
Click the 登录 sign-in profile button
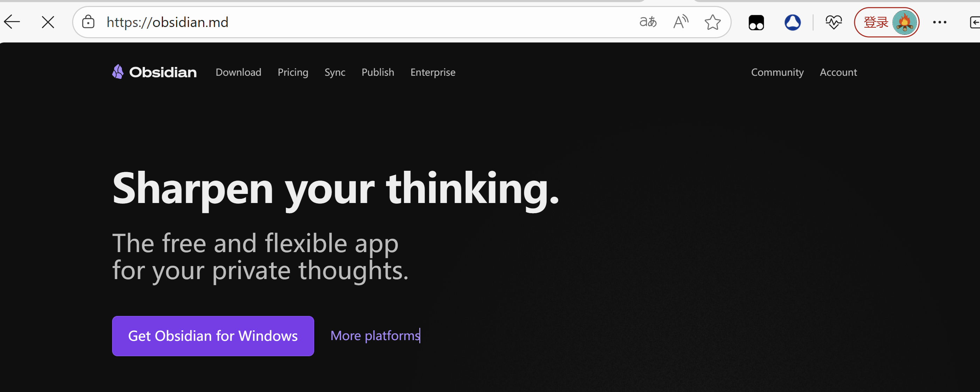click(x=886, y=22)
